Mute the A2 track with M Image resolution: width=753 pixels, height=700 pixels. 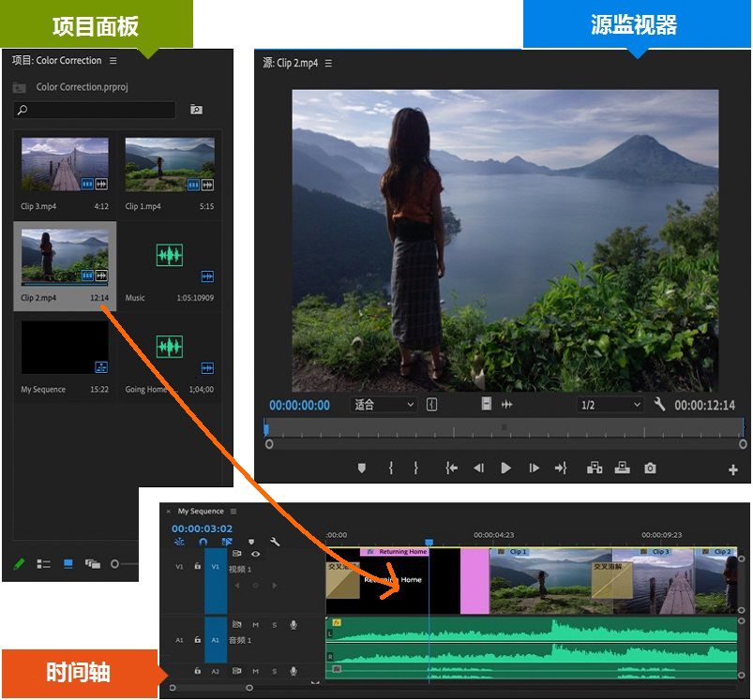point(255,671)
